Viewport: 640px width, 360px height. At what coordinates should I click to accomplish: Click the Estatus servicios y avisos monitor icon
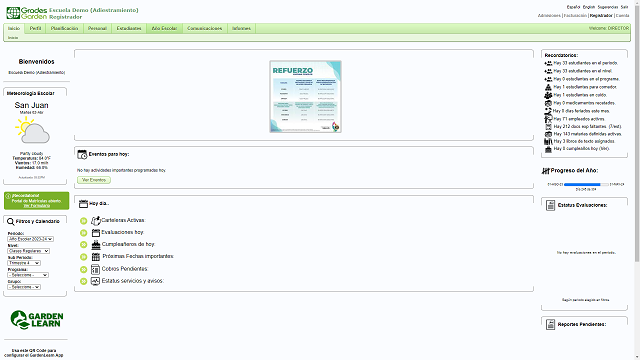pos(95,281)
